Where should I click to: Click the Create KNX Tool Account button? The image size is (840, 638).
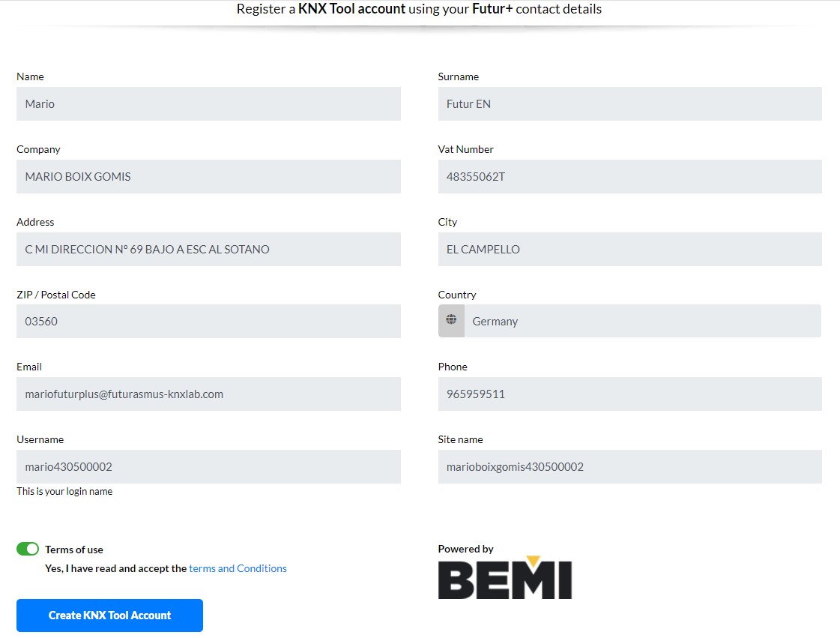click(109, 616)
